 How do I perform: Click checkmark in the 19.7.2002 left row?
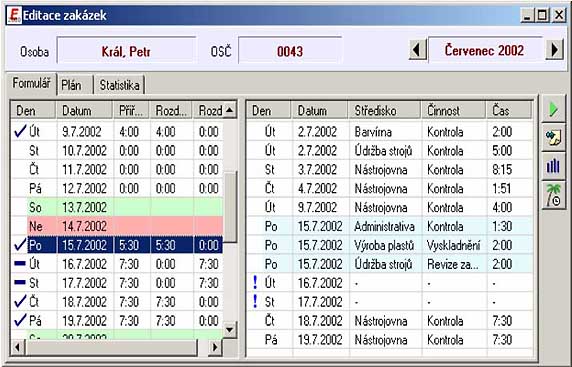[20, 320]
